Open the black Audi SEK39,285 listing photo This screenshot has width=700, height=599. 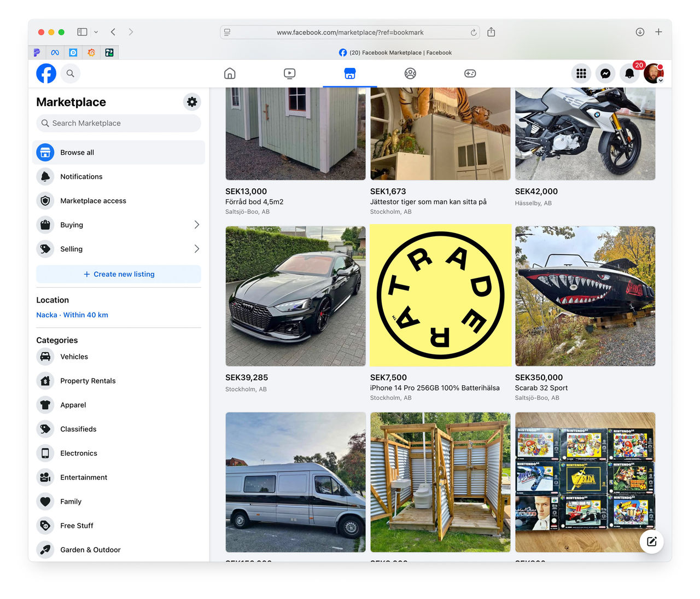295,296
